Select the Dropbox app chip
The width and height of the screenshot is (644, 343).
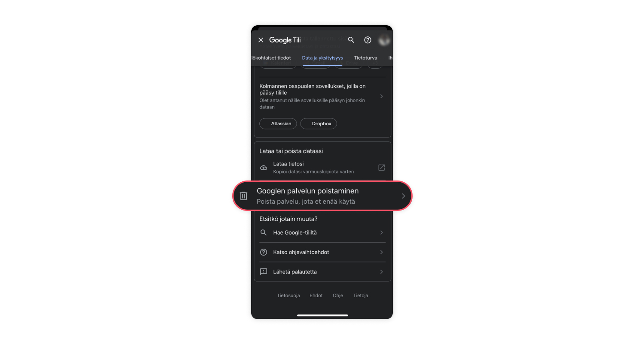click(x=319, y=123)
